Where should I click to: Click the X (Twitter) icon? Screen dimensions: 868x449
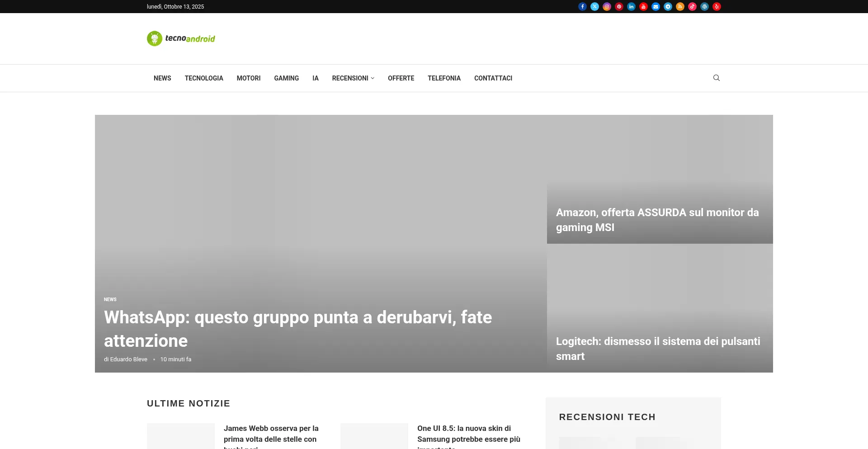point(594,7)
